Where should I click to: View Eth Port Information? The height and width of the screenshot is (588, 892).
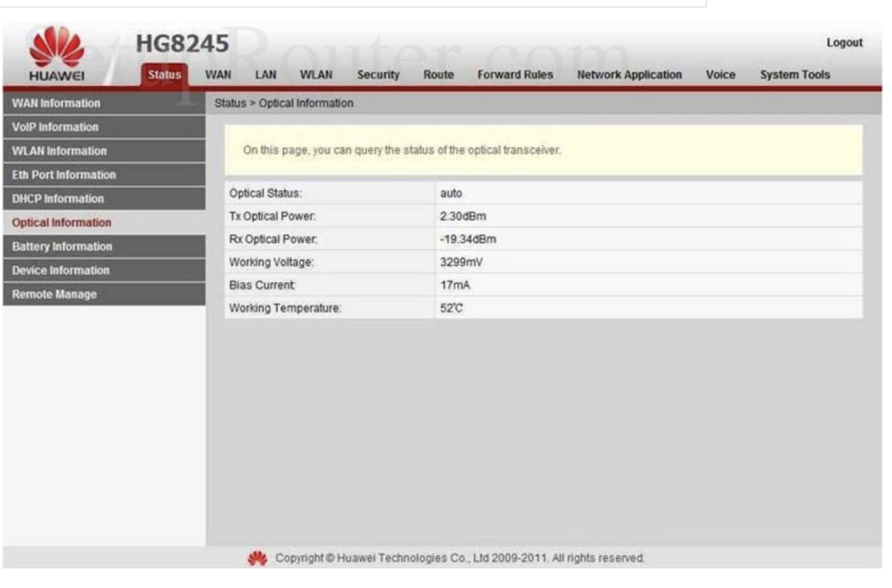click(104, 175)
